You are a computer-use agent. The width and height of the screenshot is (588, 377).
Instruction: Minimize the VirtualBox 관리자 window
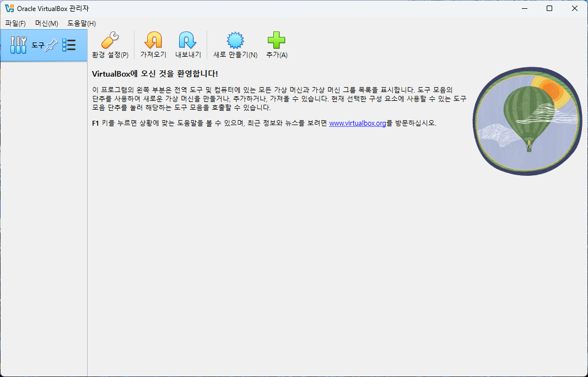point(524,8)
